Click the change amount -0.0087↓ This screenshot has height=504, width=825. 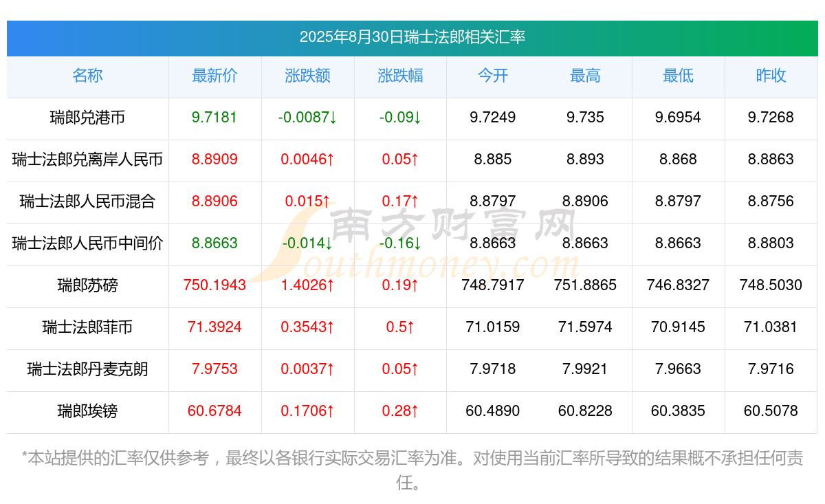click(x=307, y=118)
